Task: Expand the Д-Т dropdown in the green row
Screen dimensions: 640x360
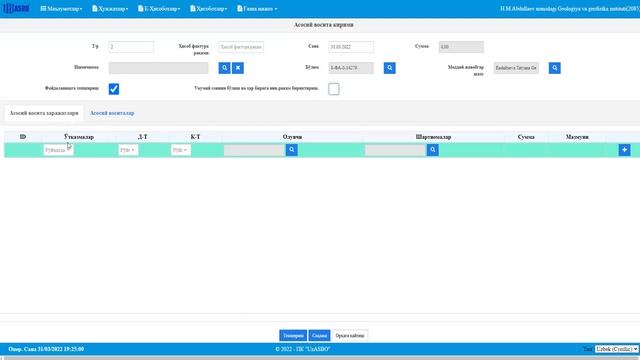Action: click(128, 150)
